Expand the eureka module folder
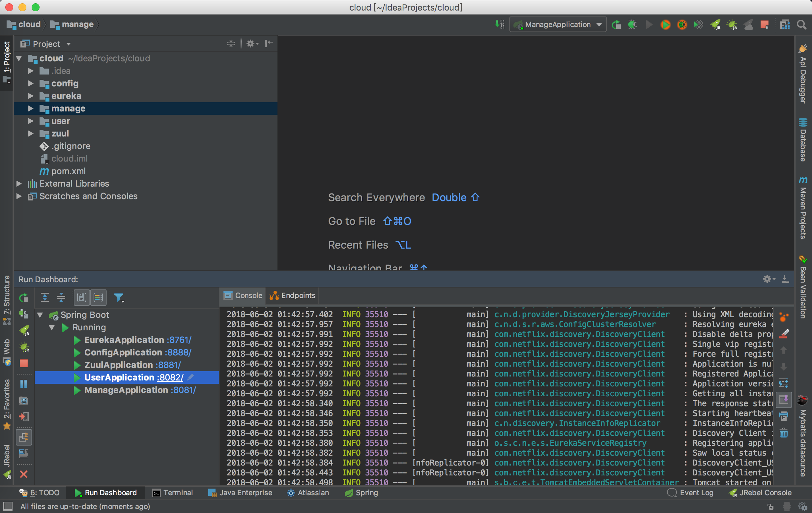Image resolution: width=812 pixels, height=513 pixels. (x=31, y=96)
